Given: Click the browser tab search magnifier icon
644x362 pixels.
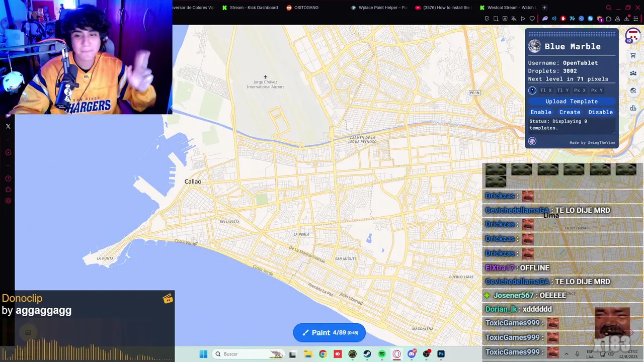Looking at the screenshot, I should [x=608, y=8].
